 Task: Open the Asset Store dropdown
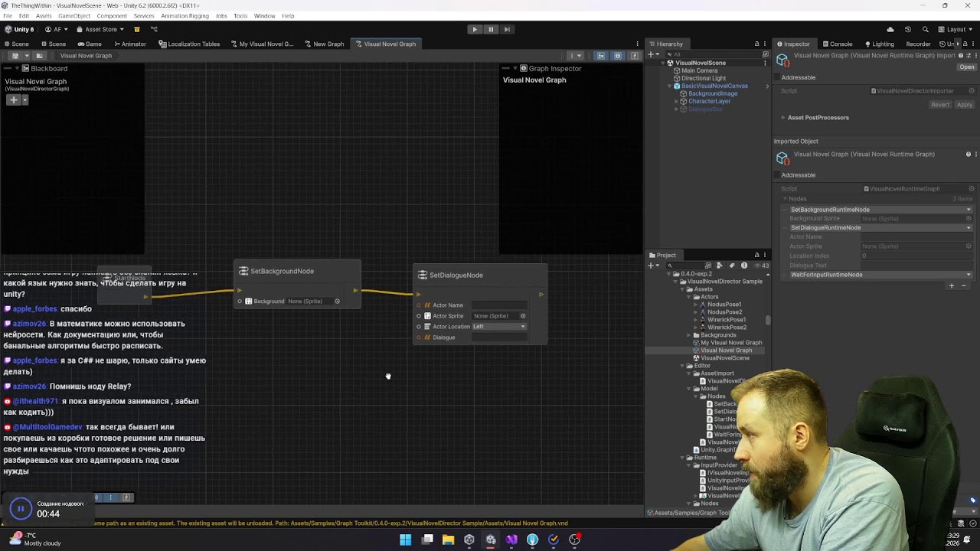[100, 29]
